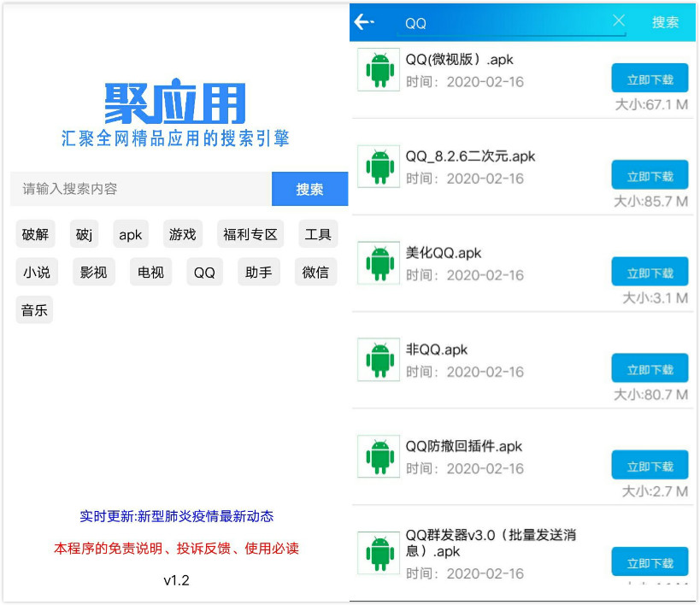Select the 小说 keyword tag
700x605 pixels.
(x=37, y=272)
